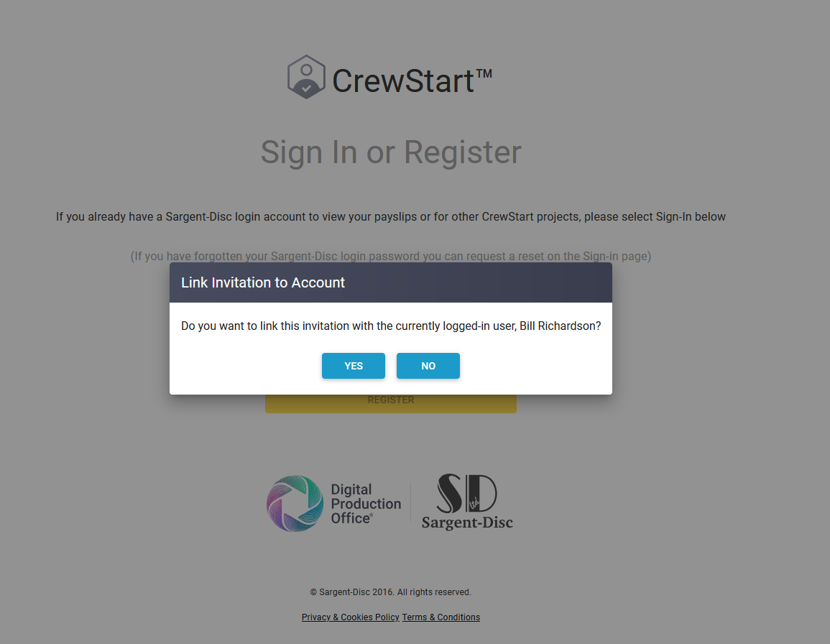
Task: Click the vertical divider between the footer logos
Action: pos(411,503)
